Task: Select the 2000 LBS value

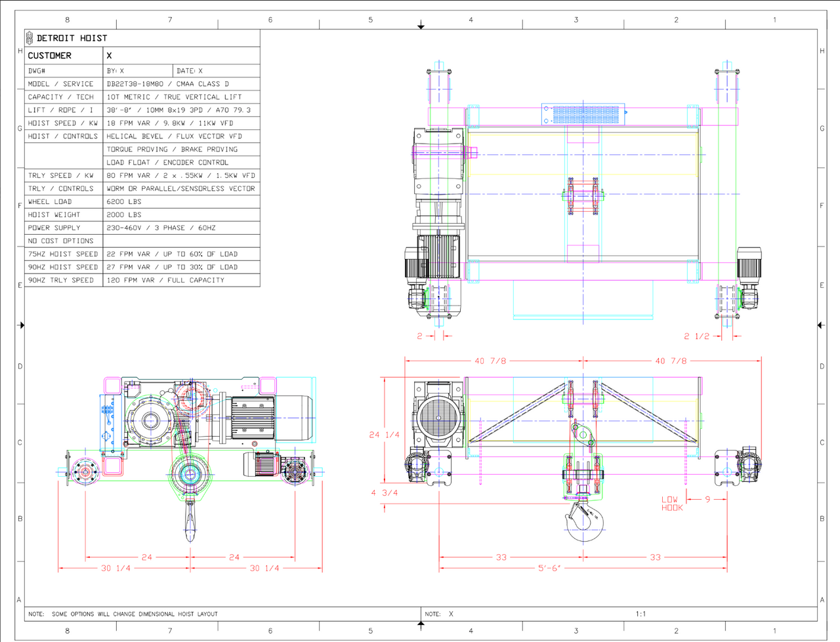Action: coord(124,215)
